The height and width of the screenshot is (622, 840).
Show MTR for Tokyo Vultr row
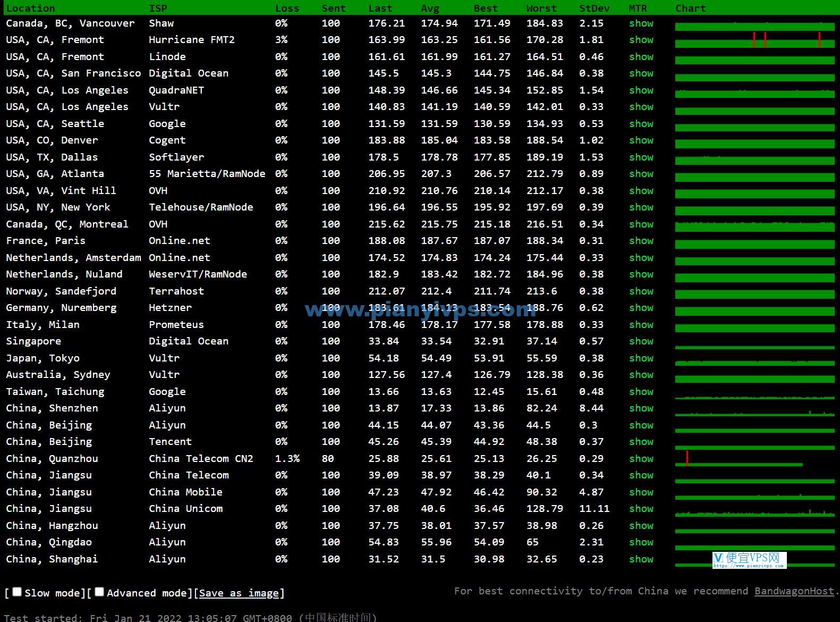click(641, 358)
